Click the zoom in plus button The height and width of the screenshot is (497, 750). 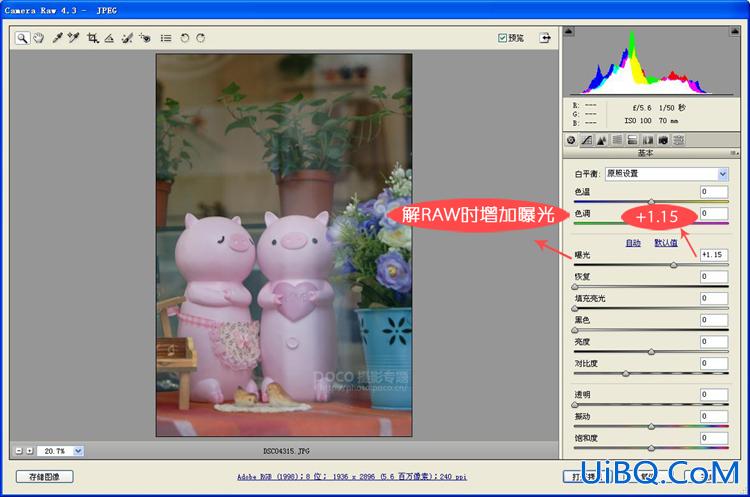pyautogui.click(x=30, y=451)
